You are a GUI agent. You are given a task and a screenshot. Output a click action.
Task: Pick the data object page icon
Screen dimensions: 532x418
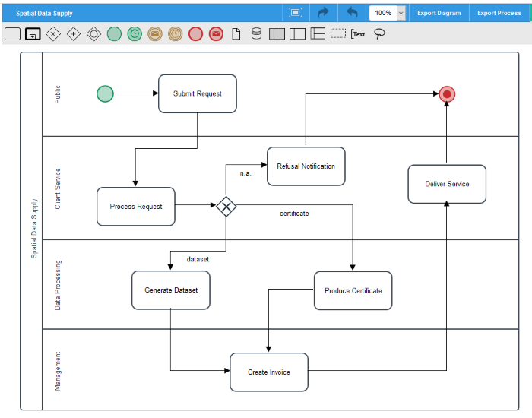(236, 34)
